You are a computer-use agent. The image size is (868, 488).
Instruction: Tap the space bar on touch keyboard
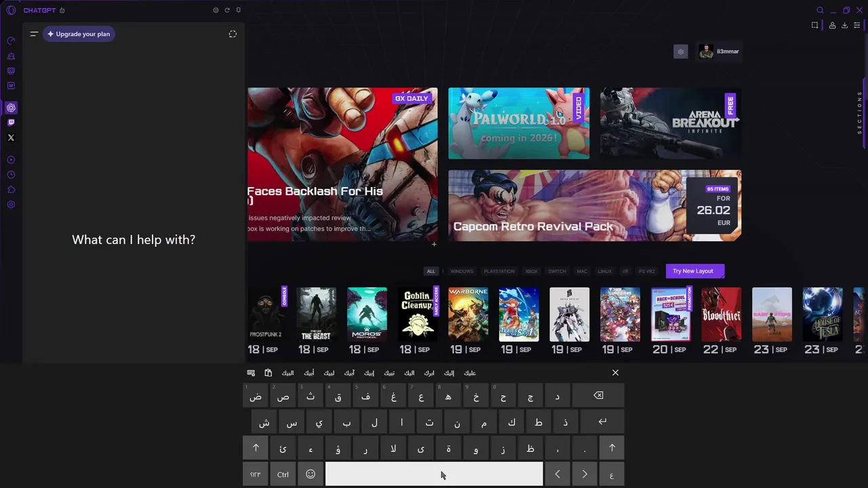pos(434,474)
